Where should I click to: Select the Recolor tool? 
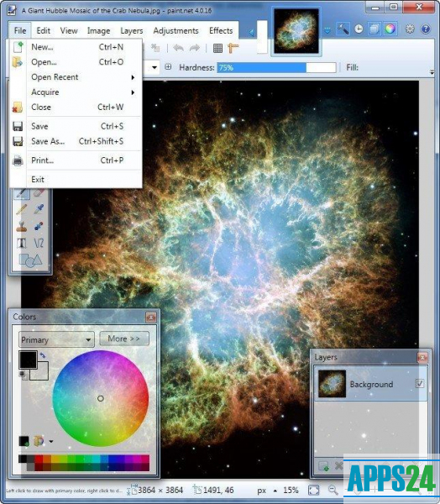(x=39, y=226)
